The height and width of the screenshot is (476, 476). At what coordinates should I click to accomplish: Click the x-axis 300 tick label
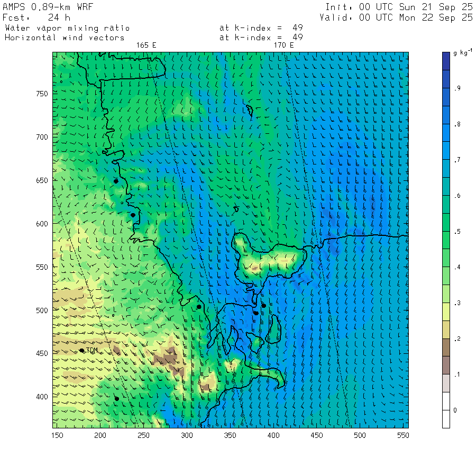(187, 435)
